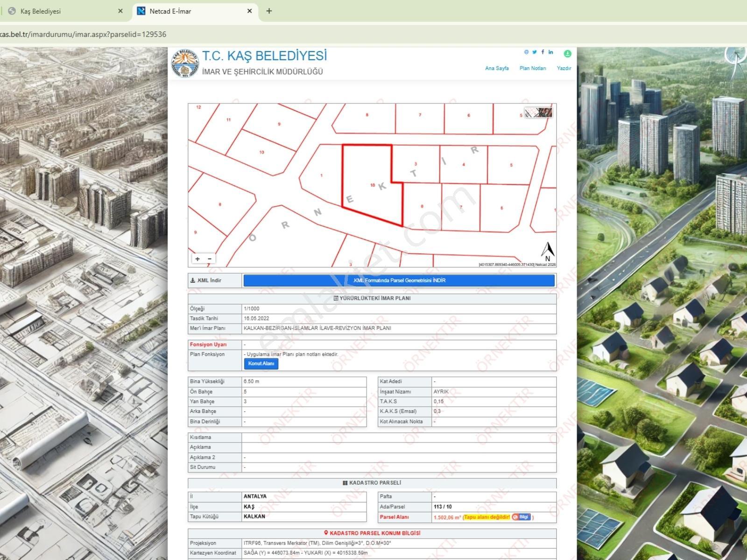Image resolution: width=747 pixels, height=560 pixels.
Task: Click the Bilgi info button
Action: (x=521, y=517)
